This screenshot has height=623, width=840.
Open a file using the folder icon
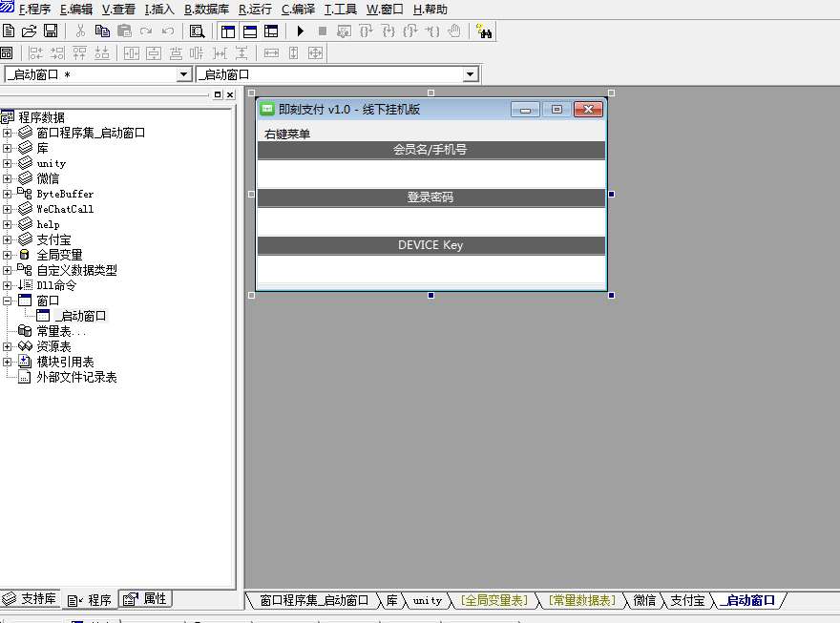(29, 31)
